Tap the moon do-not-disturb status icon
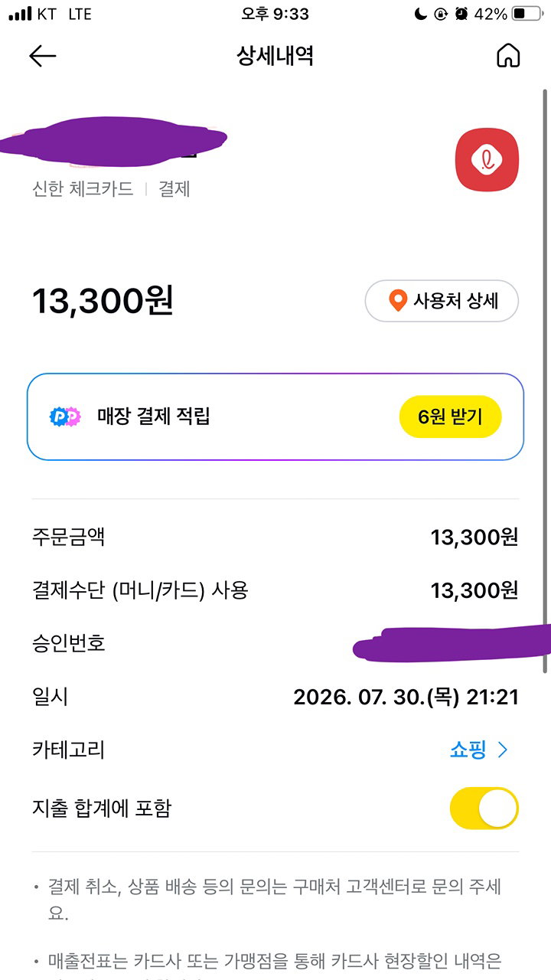This screenshot has height=980, width=551. 420,14
